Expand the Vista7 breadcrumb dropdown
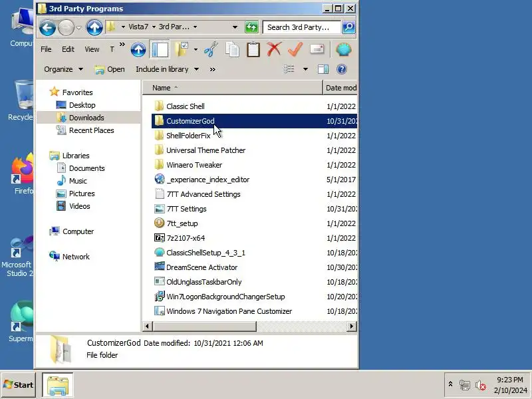Image resolution: width=532 pixels, height=399 pixels. [x=154, y=27]
